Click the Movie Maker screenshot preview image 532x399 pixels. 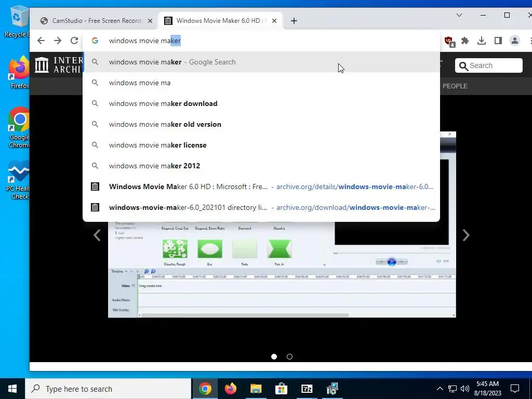tap(282, 270)
